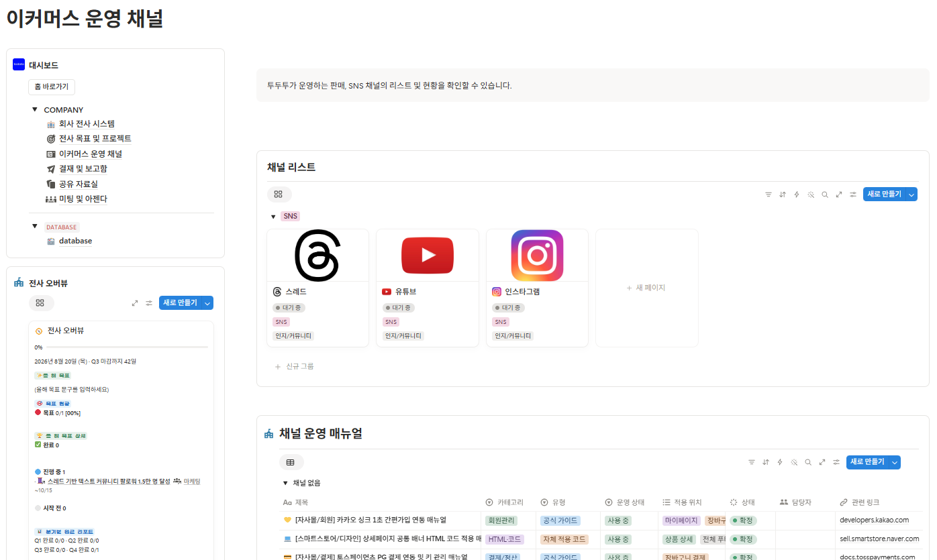Open the database page link
This screenshot has width=937, height=560.
(x=75, y=241)
